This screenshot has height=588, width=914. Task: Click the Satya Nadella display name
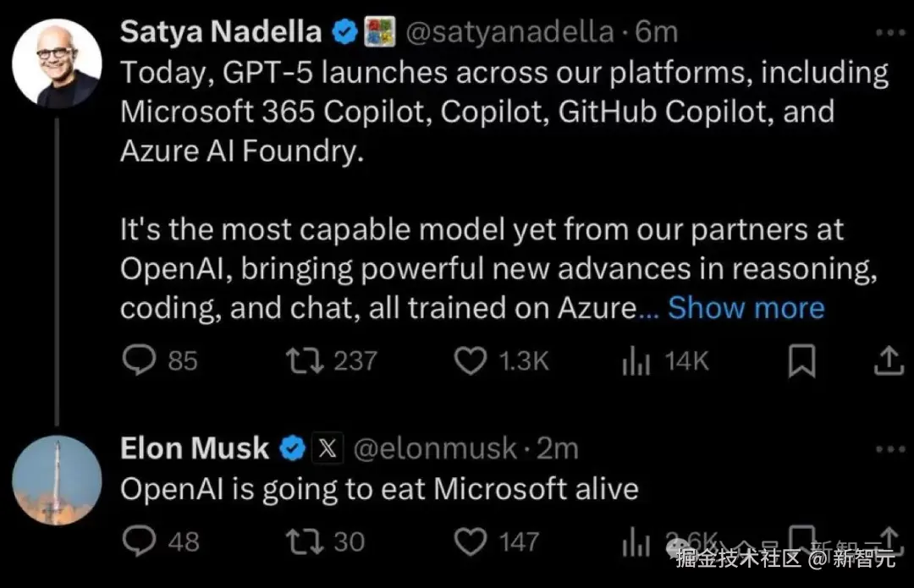(221, 32)
